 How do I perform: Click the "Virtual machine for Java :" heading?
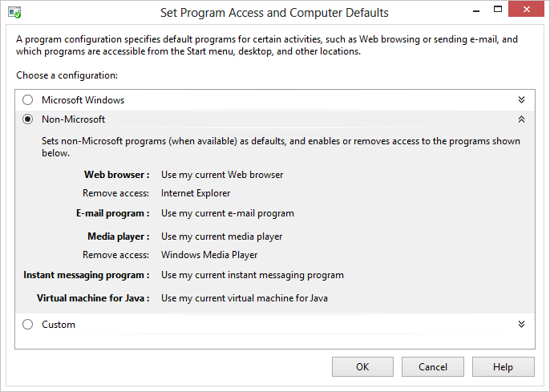pos(93,298)
